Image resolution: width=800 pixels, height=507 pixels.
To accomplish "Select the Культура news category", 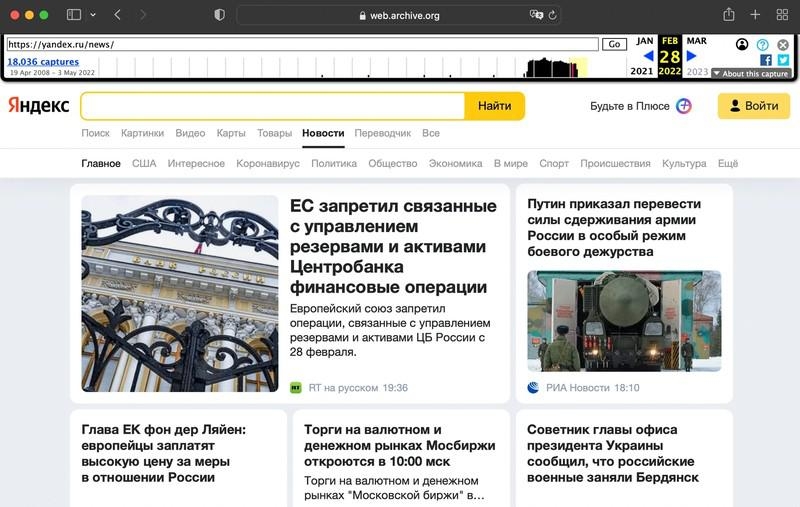I will coord(684,163).
